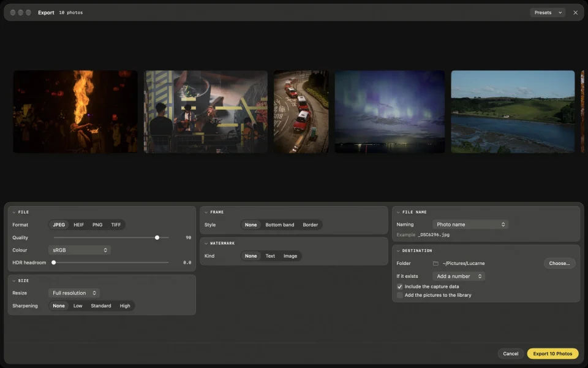
Task: Close the Export dialog with the X icon
Action: click(575, 12)
